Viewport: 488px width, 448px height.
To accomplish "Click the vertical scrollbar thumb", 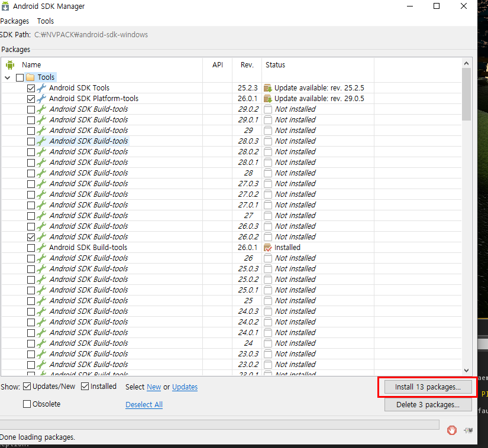I will tap(466, 94).
